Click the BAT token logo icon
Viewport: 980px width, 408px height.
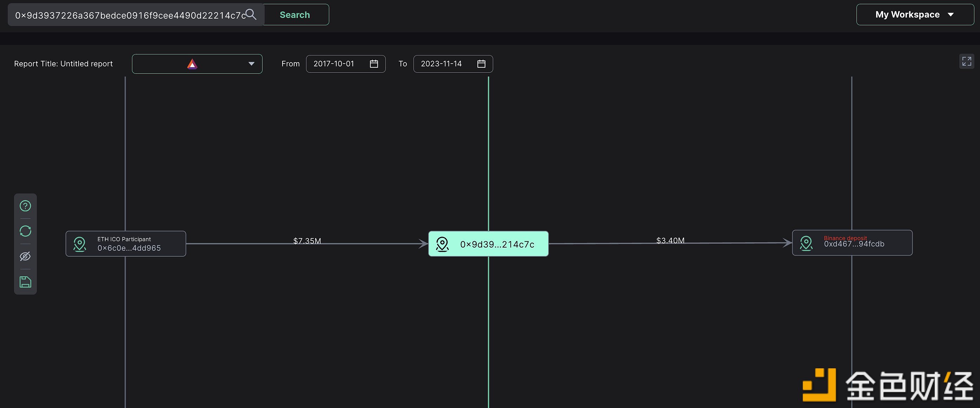192,64
